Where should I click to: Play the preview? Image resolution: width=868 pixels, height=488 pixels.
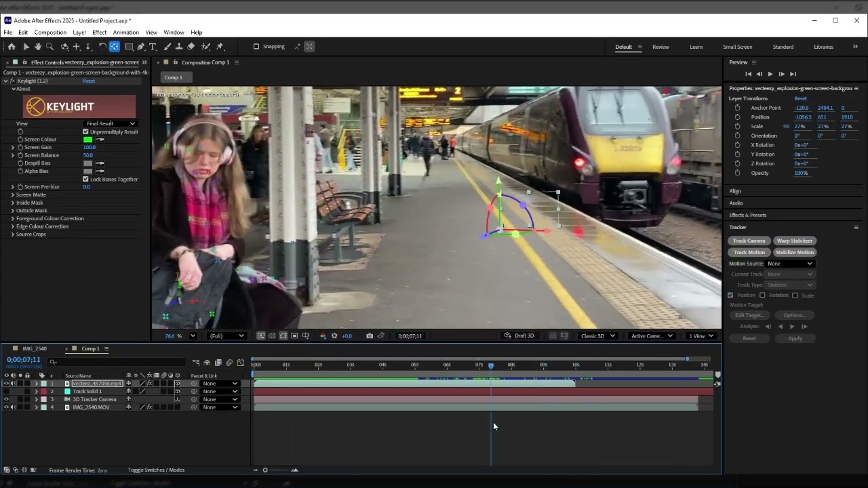(770, 74)
